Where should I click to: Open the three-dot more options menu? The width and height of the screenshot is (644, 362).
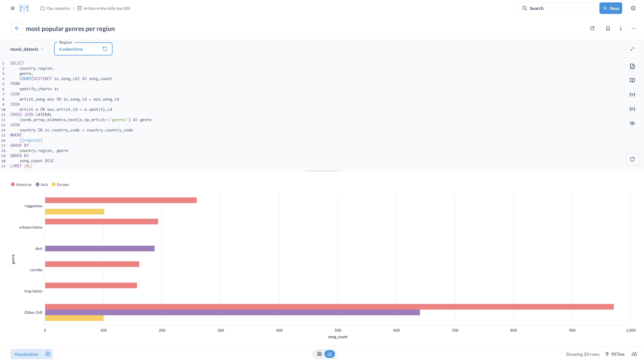click(634, 28)
